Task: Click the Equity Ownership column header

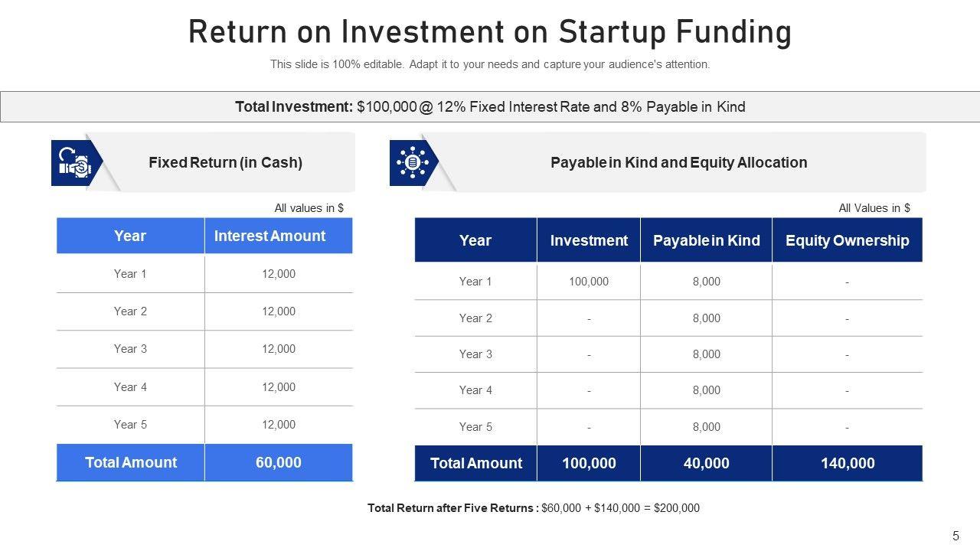Action: (847, 240)
